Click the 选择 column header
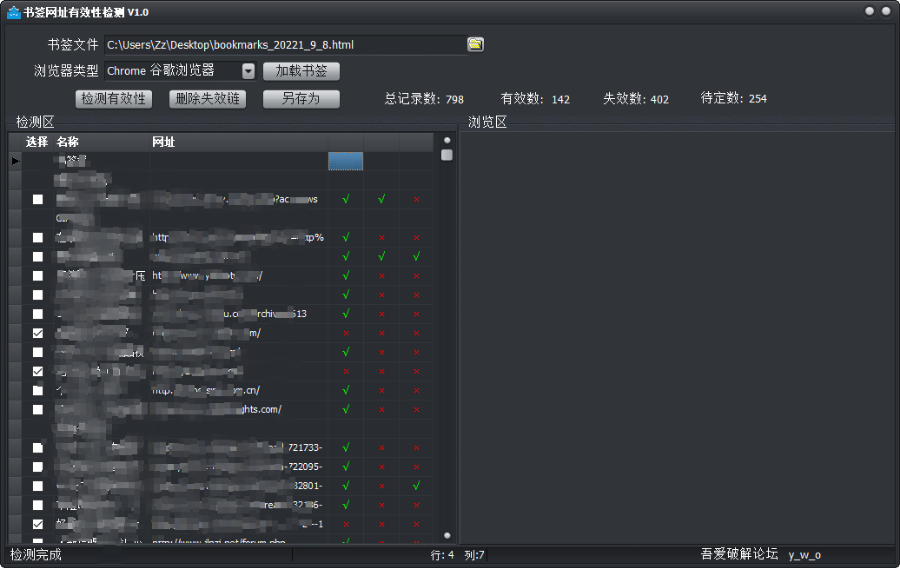The height and width of the screenshot is (568, 900). pyautogui.click(x=37, y=142)
